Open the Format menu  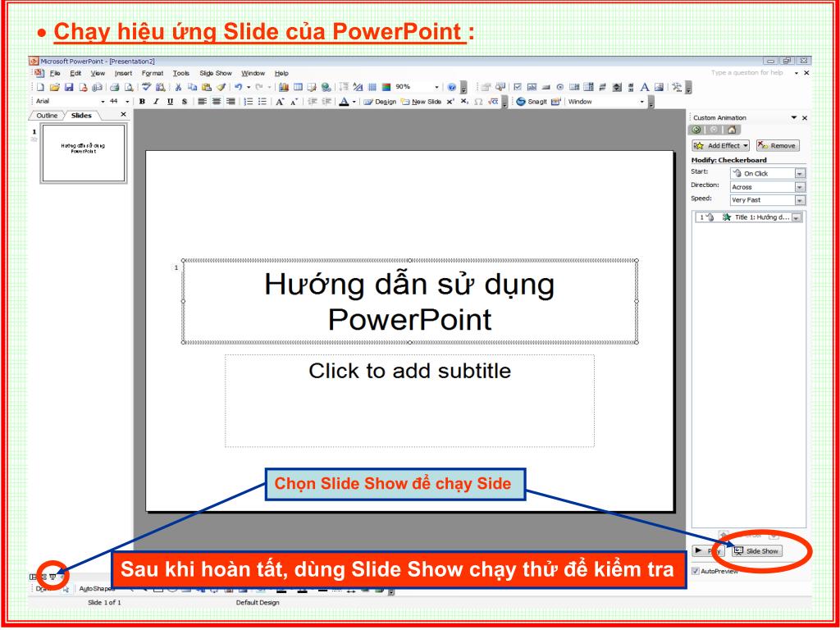[x=153, y=73]
